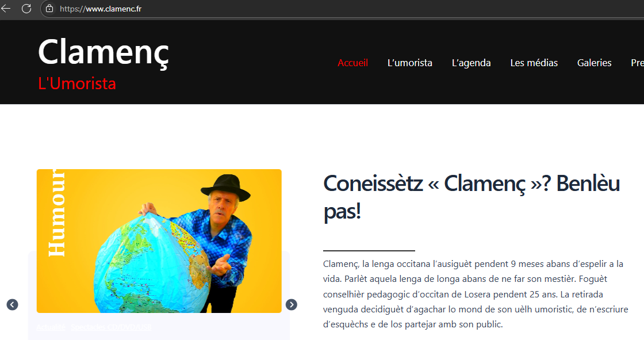Click the vertical Humour text on slide
This screenshot has height=340, width=644.
56,213
